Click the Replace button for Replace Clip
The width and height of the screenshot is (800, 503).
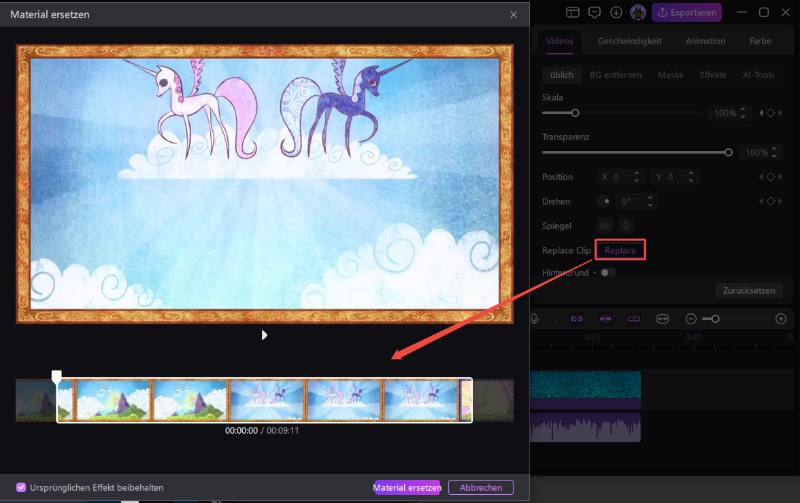620,250
